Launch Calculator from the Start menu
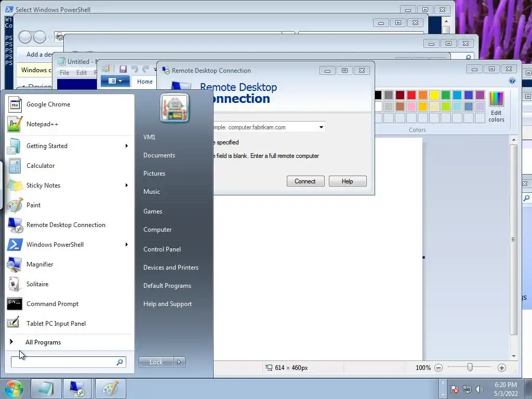Screen dimensions: 532x399 click(x=70, y=166)
